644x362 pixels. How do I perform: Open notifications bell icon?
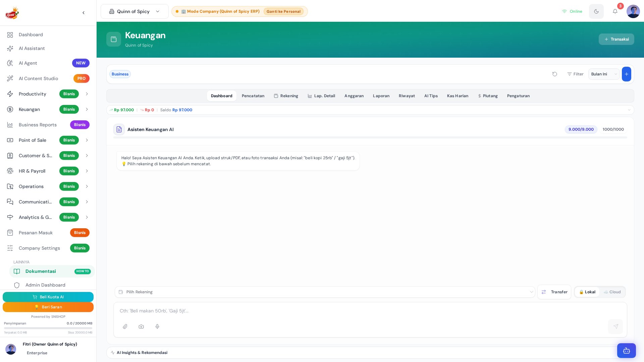pyautogui.click(x=615, y=11)
